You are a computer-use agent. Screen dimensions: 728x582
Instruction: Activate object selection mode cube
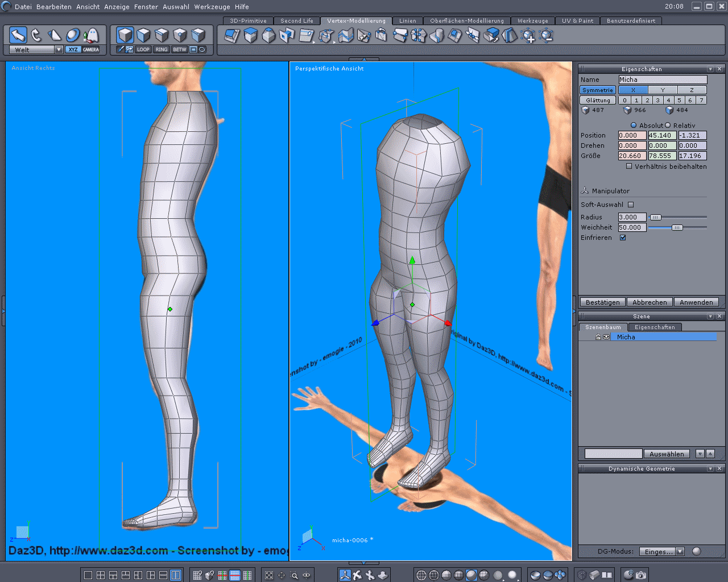pyautogui.click(x=125, y=35)
